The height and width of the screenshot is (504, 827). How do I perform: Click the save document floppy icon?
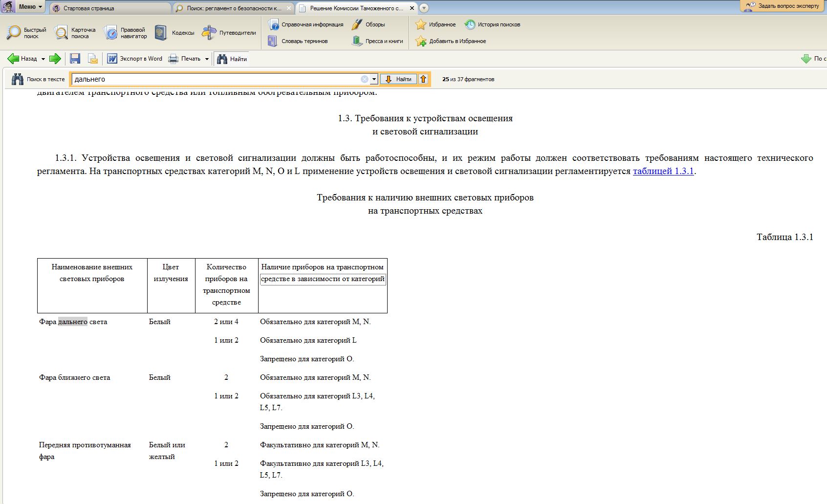[x=75, y=59]
